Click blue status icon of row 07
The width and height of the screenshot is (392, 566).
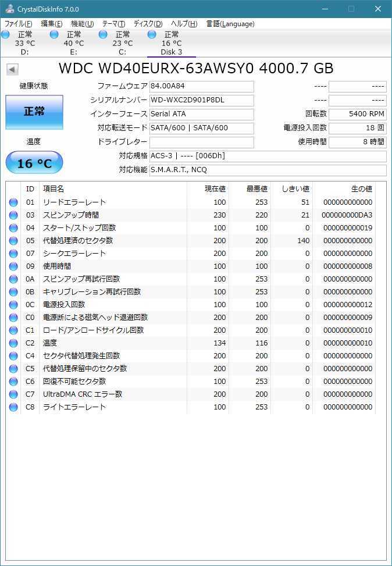pos(13,254)
